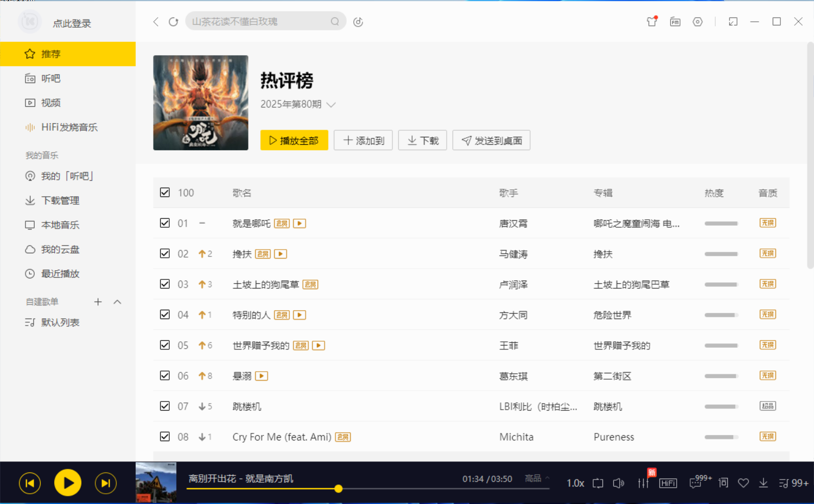Uncheck the checkbox for song 07 跳楼机
This screenshot has width=814, height=504.
click(x=165, y=406)
